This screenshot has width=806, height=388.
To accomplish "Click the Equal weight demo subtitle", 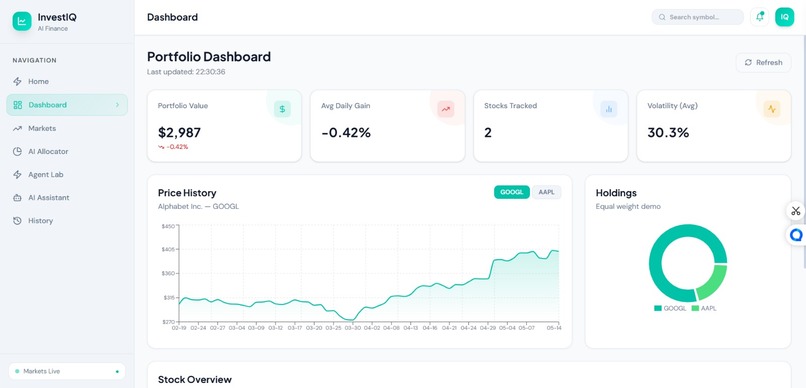I will click(628, 207).
